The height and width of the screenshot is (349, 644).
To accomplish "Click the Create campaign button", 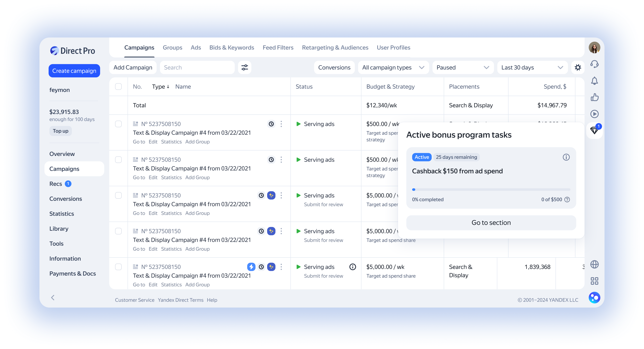I will 74,71.
